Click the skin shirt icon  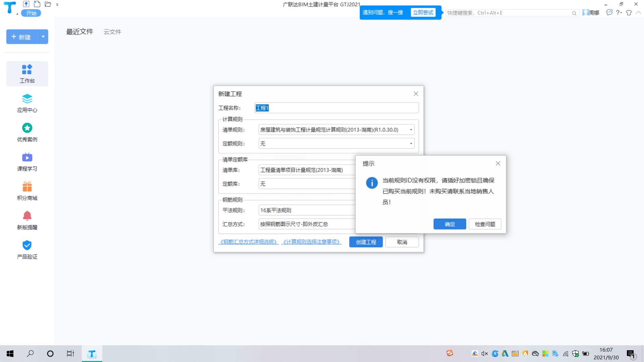(x=629, y=12)
